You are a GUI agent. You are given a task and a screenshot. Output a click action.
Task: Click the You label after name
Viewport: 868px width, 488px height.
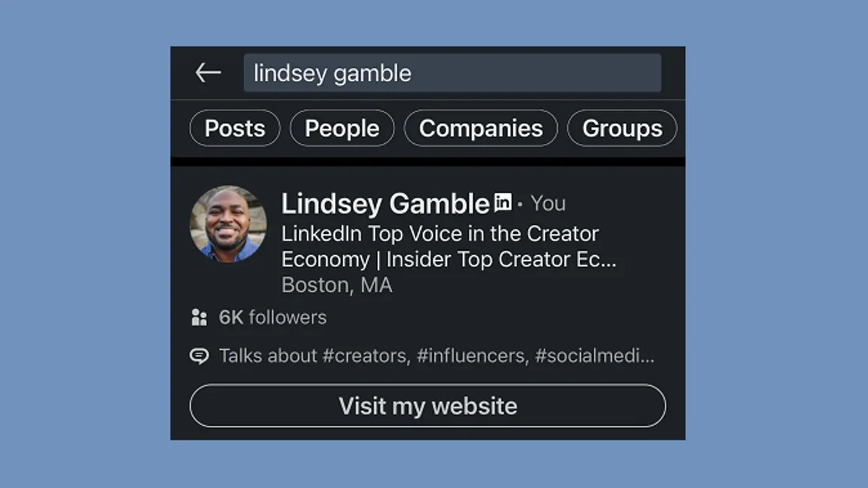point(548,204)
